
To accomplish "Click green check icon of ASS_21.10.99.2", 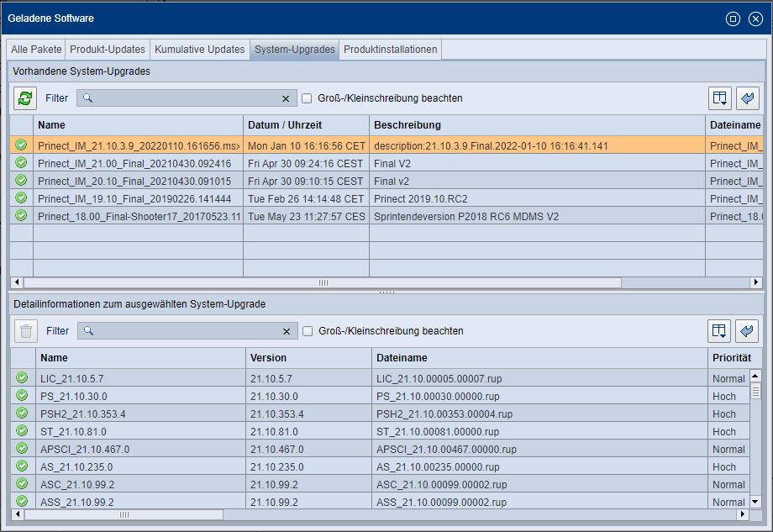I will coord(22,502).
